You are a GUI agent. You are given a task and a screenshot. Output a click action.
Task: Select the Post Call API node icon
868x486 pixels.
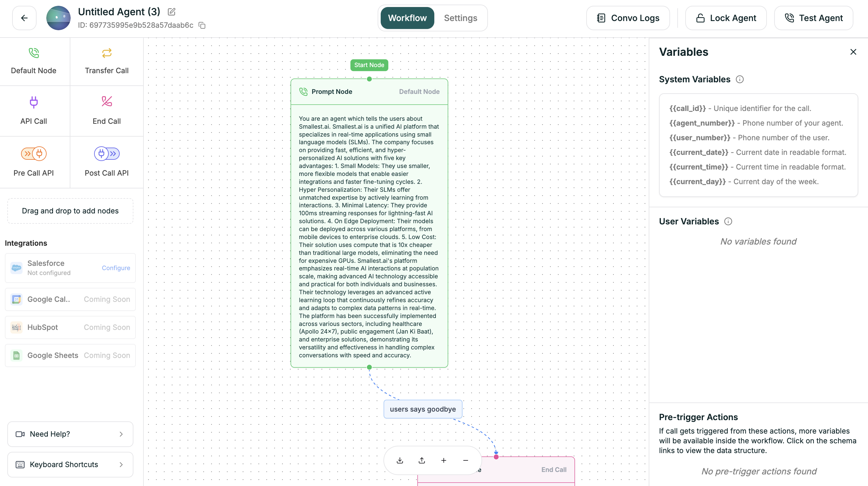click(x=107, y=154)
